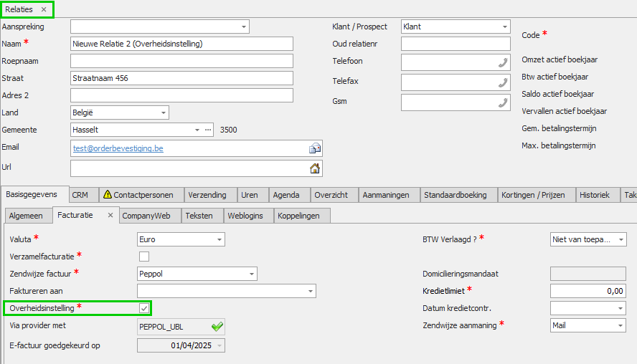Click the ellipsis button next to Gemeente
Screen dimensions: 637x364
208,130
